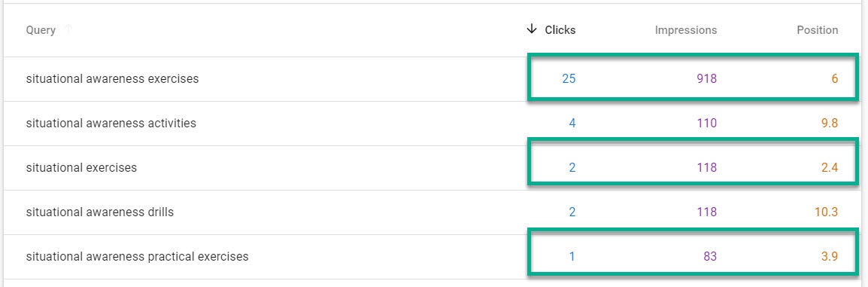Screen dimensions: 868x287
Task: Open query 'situational awareness exercises'
Action: coord(112,78)
